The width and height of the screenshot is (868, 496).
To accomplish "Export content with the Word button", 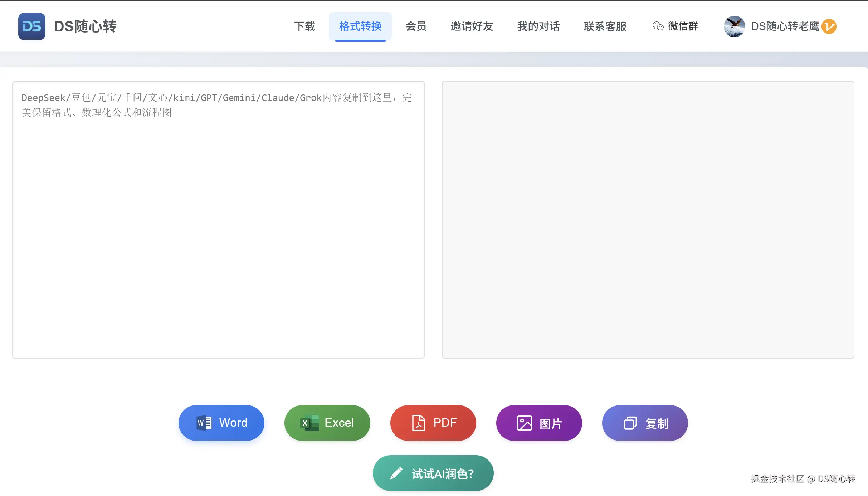I will click(221, 423).
